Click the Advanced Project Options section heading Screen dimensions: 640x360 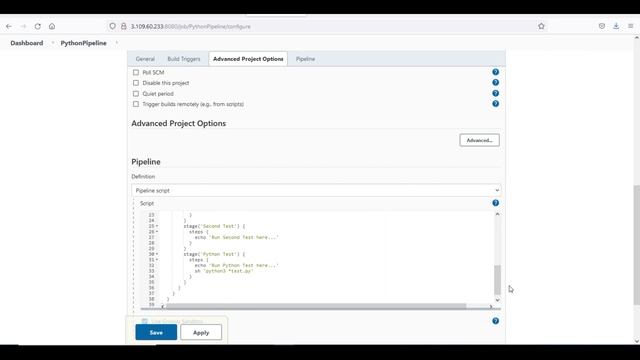click(x=178, y=123)
